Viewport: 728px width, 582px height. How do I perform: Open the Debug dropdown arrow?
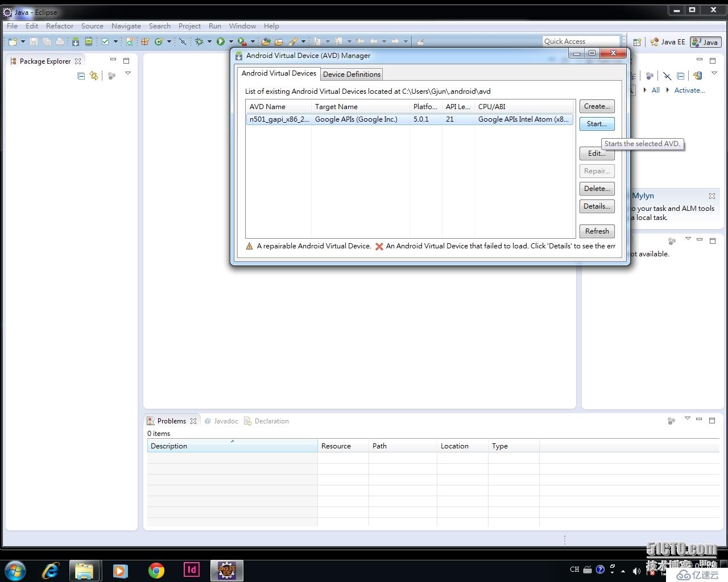click(x=209, y=41)
